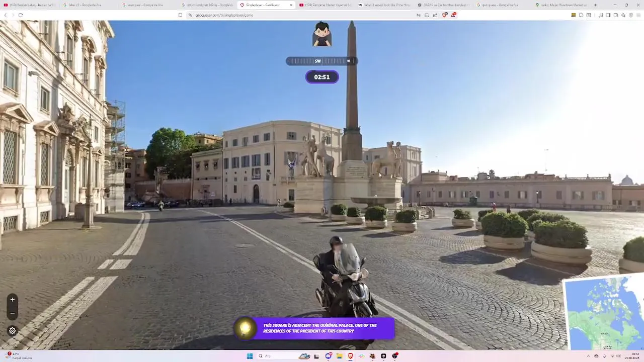The width and height of the screenshot is (644, 362).
Task: Open the browser hamburger main menu
Action: [x=638, y=15]
